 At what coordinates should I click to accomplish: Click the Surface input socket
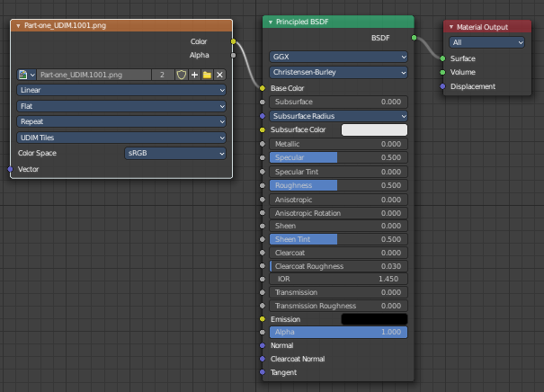[442, 58]
